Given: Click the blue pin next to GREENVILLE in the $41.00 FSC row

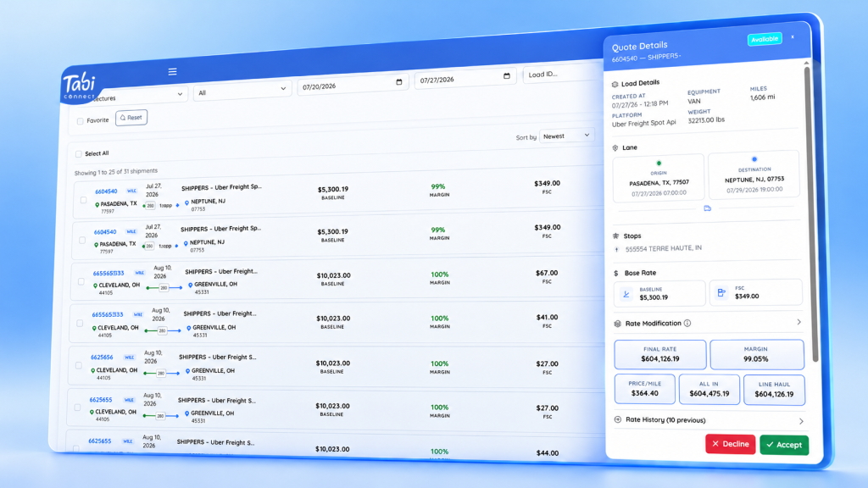Looking at the screenshot, I should pyautogui.click(x=189, y=328).
